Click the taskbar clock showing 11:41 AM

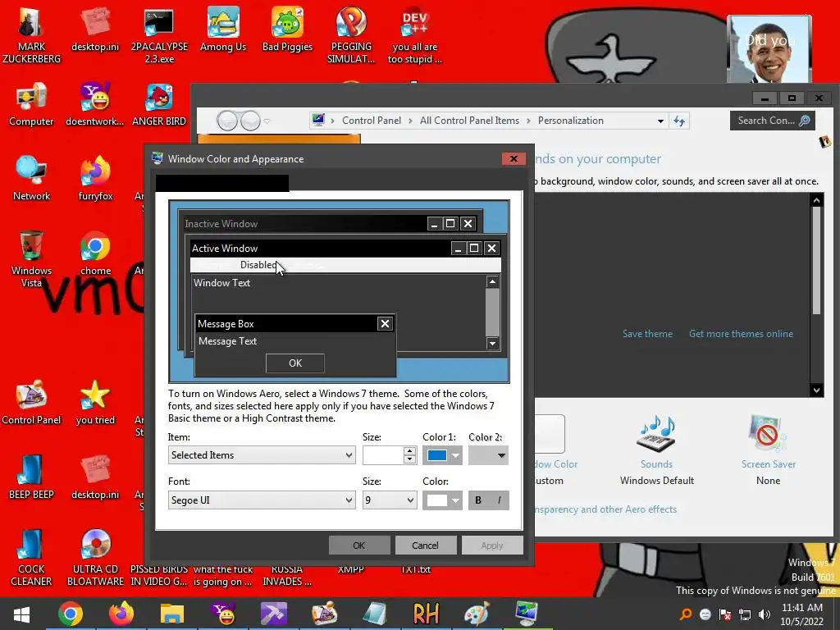pyautogui.click(x=801, y=614)
